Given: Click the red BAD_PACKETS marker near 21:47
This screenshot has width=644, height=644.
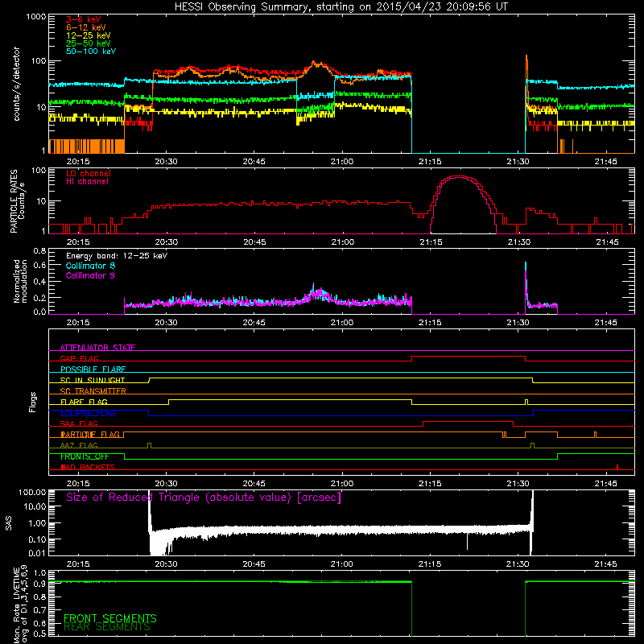Looking at the screenshot, I should [x=617, y=467].
